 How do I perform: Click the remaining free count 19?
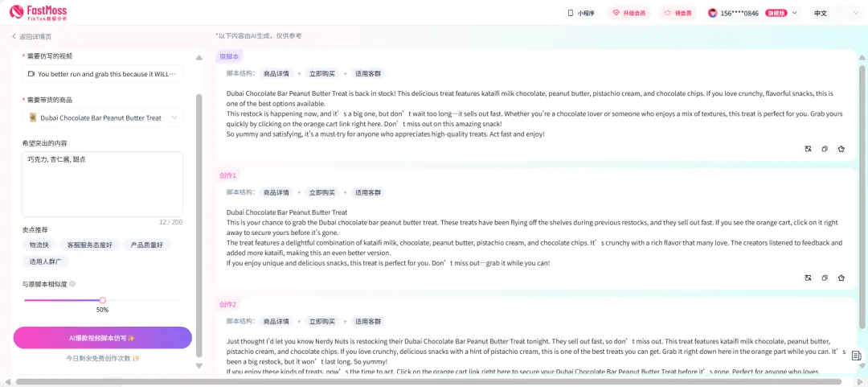pyautogui.click(x=136, y=359)
